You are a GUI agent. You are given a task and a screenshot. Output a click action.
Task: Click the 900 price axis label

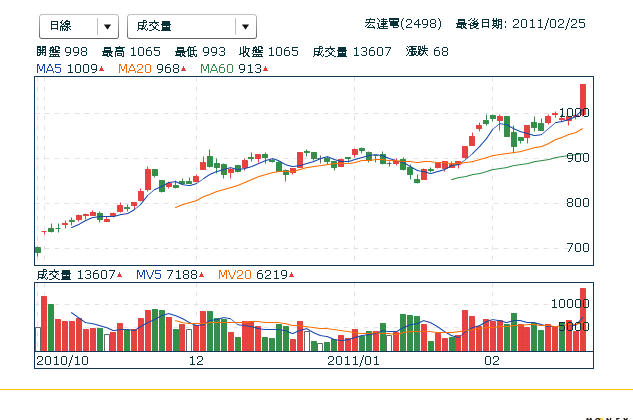(x=578, y=158)
